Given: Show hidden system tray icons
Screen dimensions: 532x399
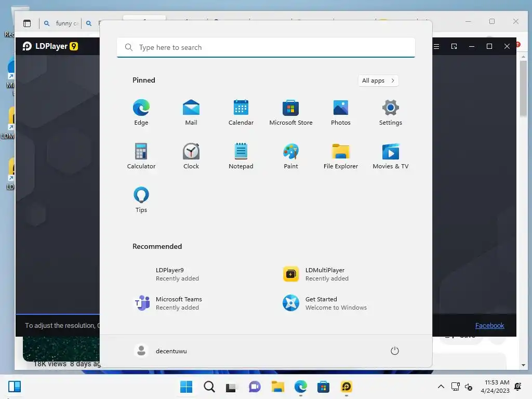Looking at the screenshot, I should (441, 387).
